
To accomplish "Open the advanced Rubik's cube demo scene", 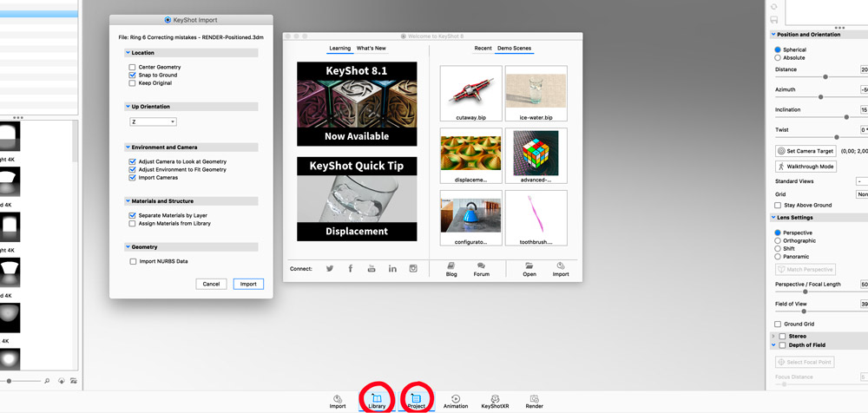I will tap(536, 155).
